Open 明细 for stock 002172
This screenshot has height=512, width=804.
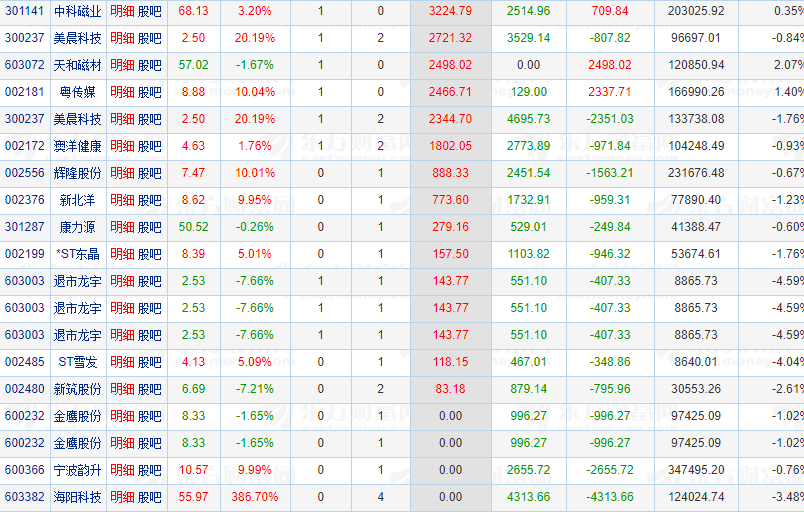coord(122,146)
